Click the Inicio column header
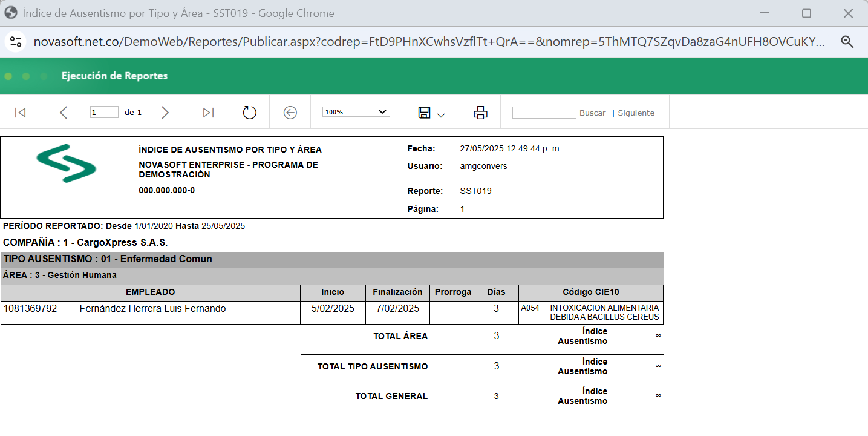The width and height of the screenshot is (868, 436). [x=333, y=292]
